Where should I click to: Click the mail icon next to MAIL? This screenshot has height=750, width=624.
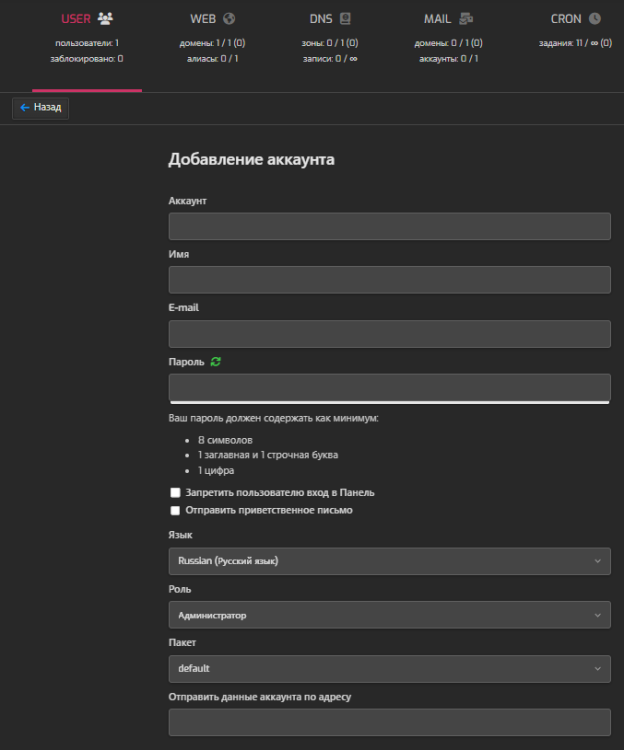[x=467, y=18]
